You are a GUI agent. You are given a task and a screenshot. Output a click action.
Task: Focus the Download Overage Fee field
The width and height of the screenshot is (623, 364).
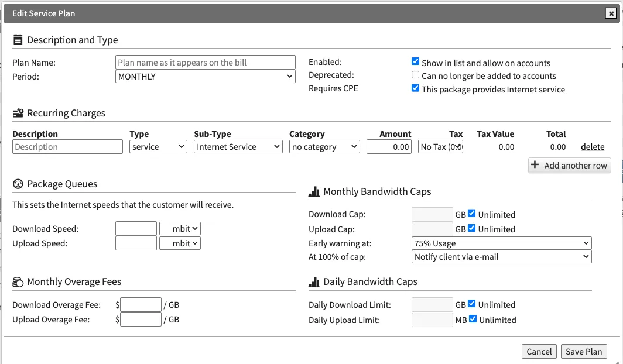[141, 305]
